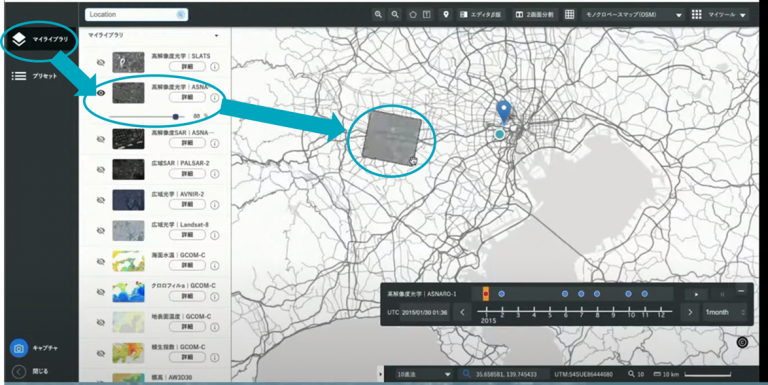Open info for the Landsat-8 layer
This screenshot has height=385, width=768.
(x=215, y=236)
